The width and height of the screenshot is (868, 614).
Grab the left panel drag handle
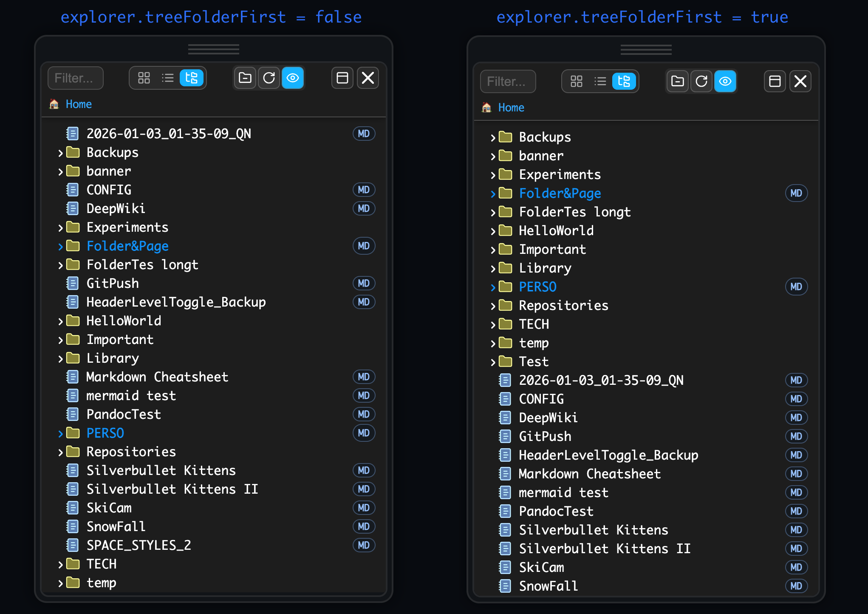pyautogui.click(x=213, y=49)
